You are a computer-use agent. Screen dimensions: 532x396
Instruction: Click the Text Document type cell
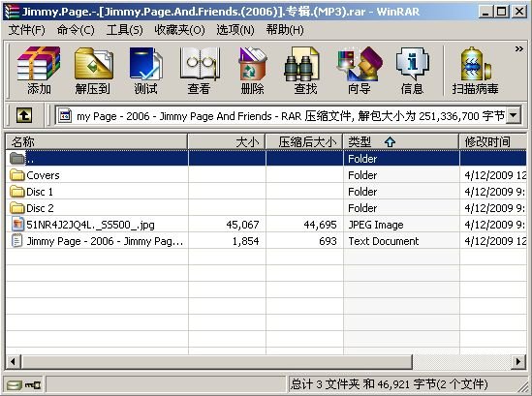[384, 241]
